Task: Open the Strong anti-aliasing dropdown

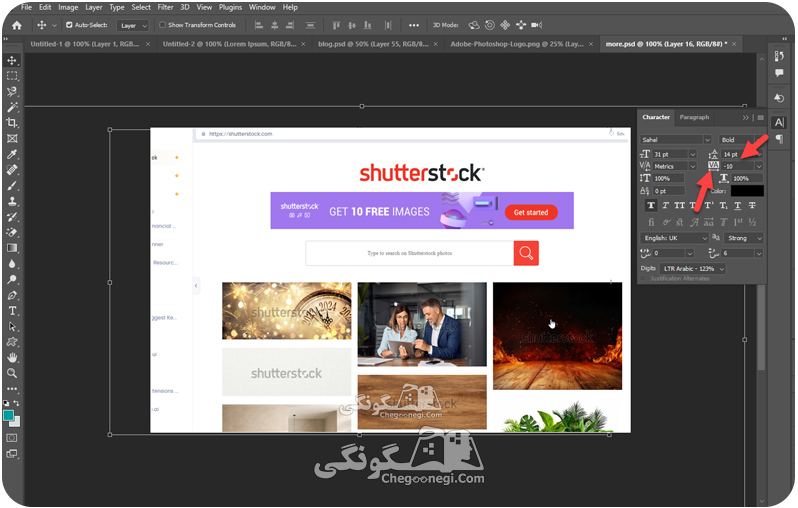Action: [744, 238]
